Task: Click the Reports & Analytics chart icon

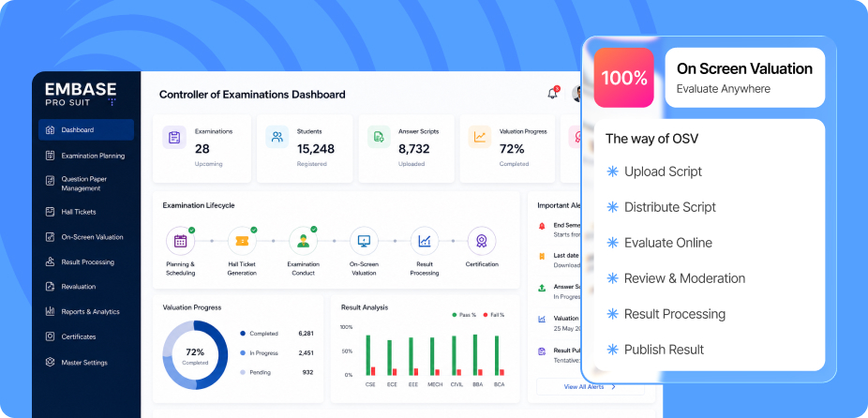Action: point(50,311)
